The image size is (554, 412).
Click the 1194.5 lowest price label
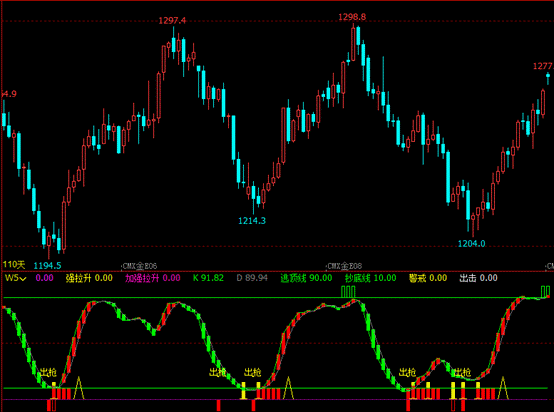(47, 265)
